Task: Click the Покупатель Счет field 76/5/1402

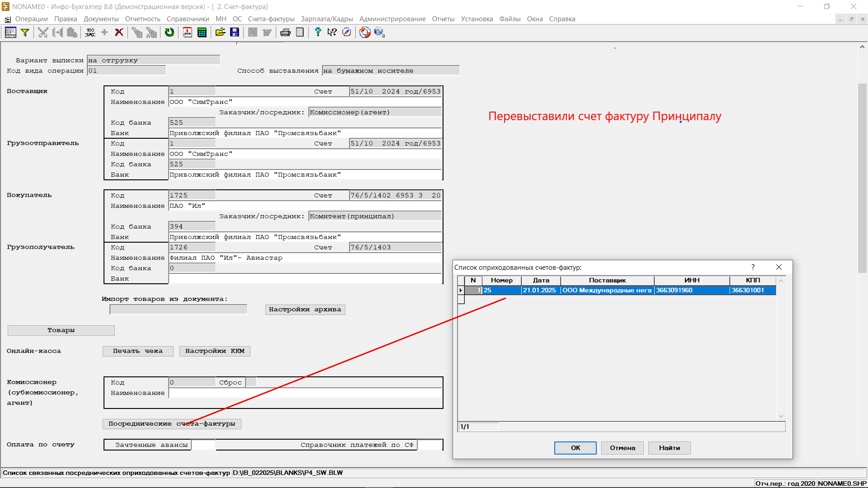Action: click(x=396, y=195)
